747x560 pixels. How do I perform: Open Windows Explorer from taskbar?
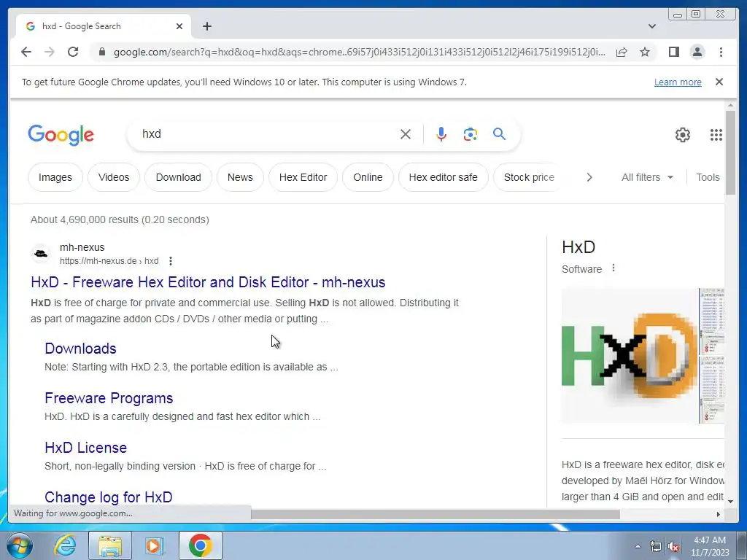[x=110, y=545]
